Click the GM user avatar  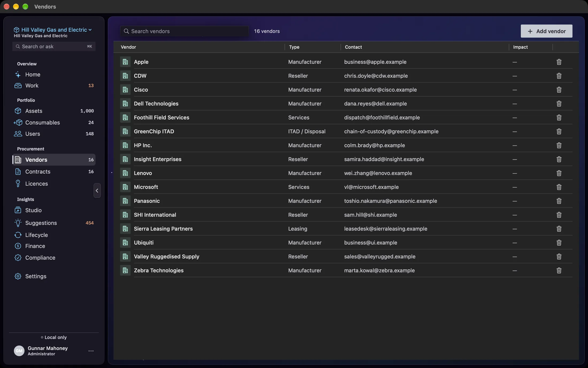coord(19,351)
